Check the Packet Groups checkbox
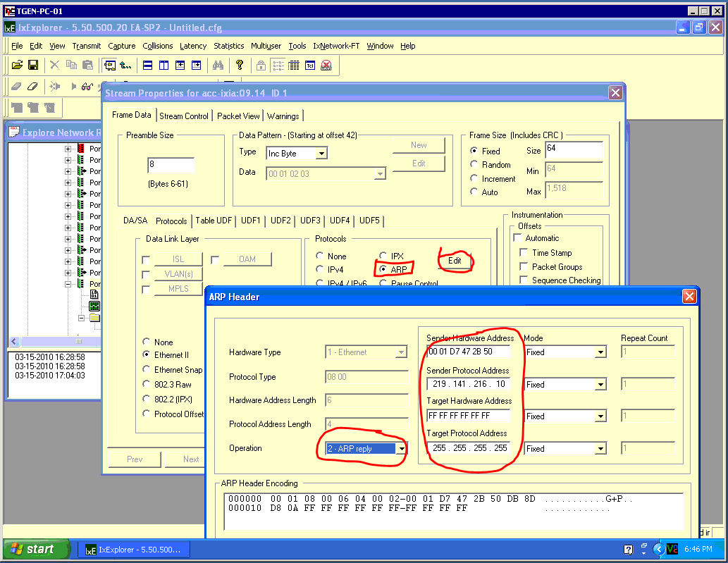This screenshot has width=728, height=563. coord(524,266)
